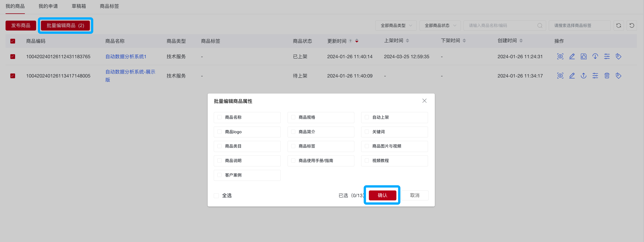Switch to the 草稿箱 tab
The height and width of the screenshot is (242, 644).
[79, 6]
